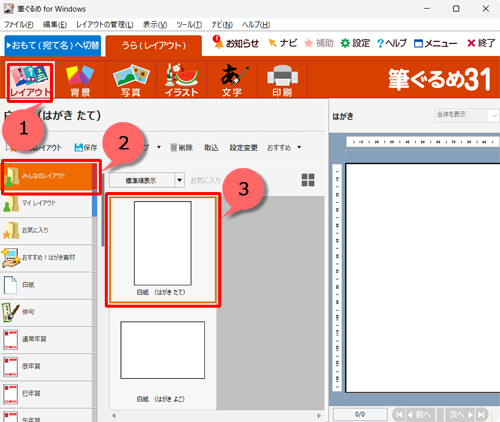Image resolution: width=500 pixels, height=422 pixels.
Task: Open the レイアウト toolbar icon
Action: tap(30, 81)
